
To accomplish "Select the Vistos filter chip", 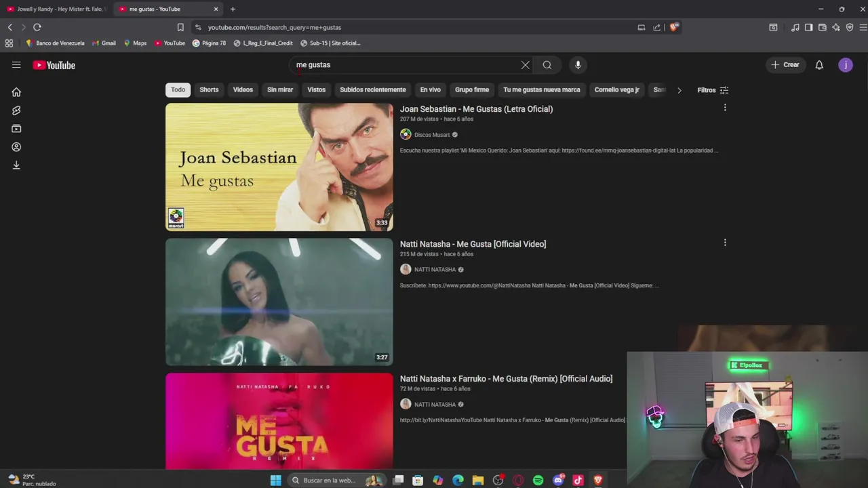I will pyautogui.click(x=317, y=89).
